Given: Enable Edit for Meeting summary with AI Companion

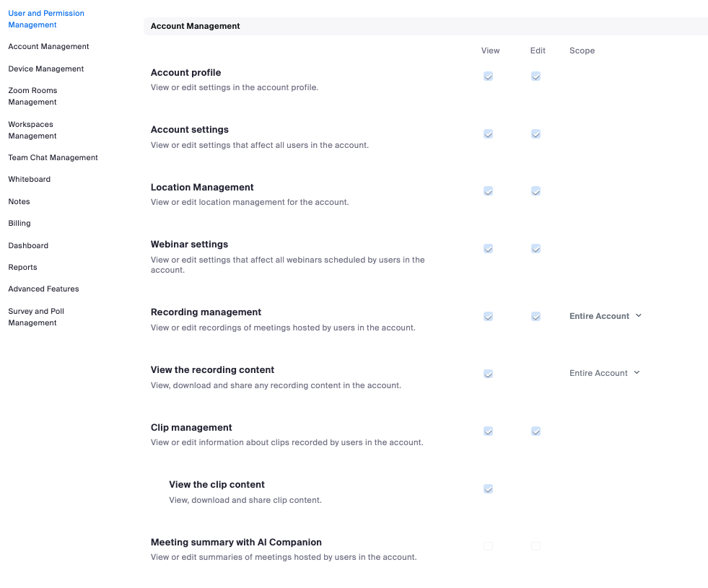Looking at the screenshot, I should tap(536, 546).
